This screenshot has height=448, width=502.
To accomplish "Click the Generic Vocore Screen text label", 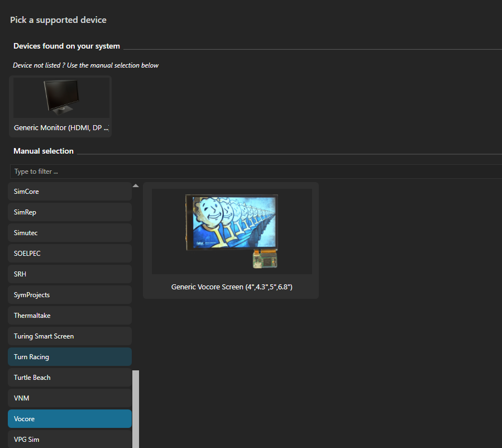I will [232, 287].
